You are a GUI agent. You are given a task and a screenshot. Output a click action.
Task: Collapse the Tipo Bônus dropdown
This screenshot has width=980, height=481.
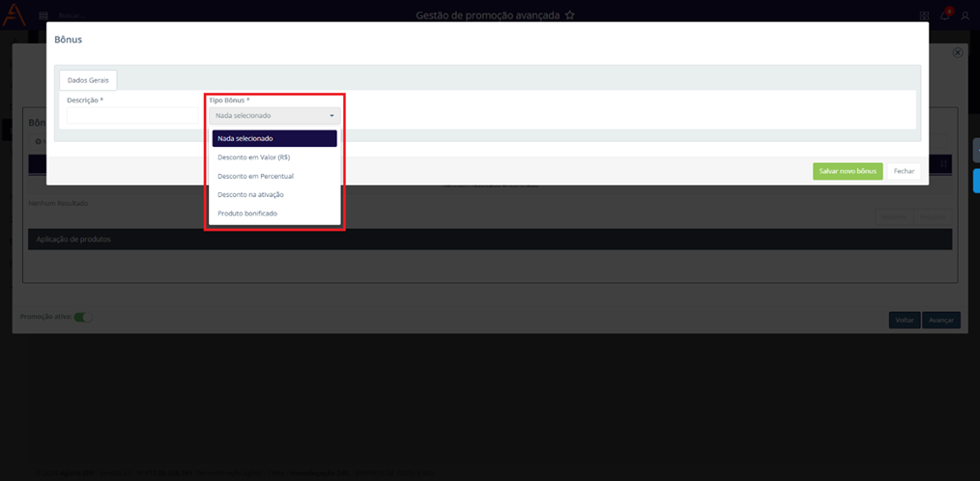coord(274,116)
